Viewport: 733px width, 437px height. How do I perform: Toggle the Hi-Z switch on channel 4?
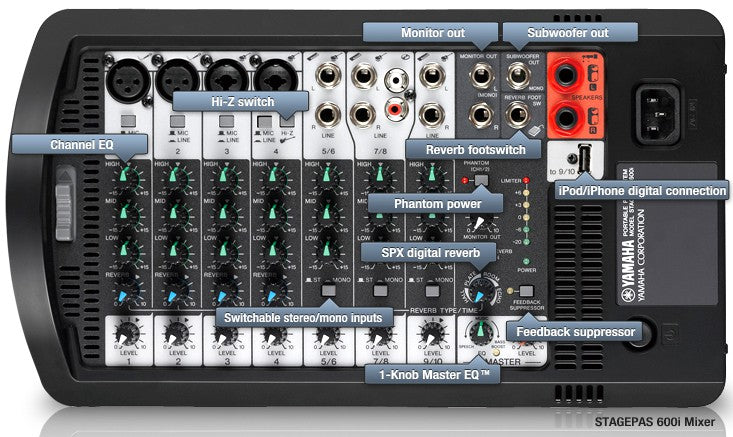pyautogui.click(x=287, y=122)
